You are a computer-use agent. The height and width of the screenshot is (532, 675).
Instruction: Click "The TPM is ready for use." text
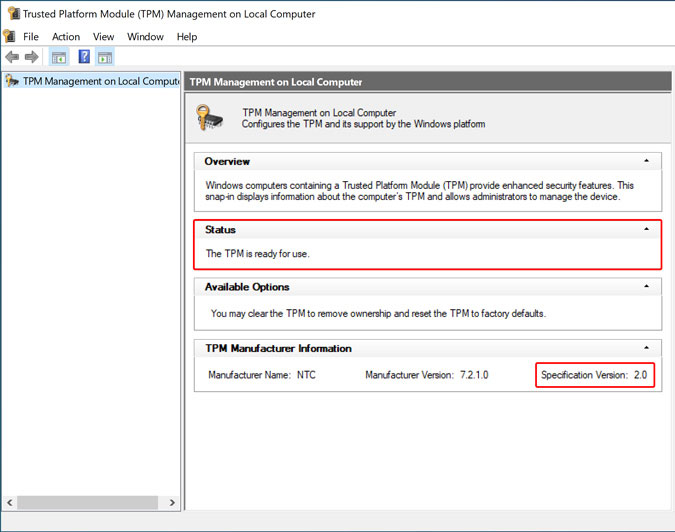[x=257, y=254]
